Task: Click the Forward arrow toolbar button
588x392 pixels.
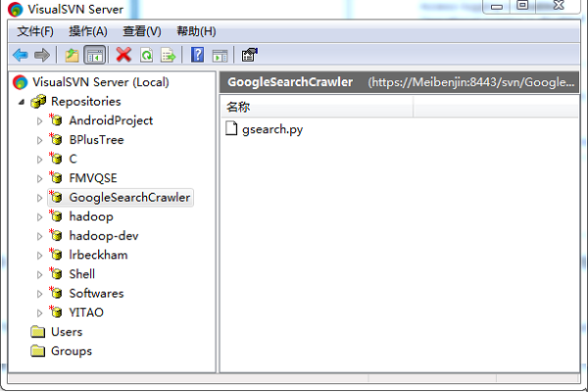Action: (41, 55)
